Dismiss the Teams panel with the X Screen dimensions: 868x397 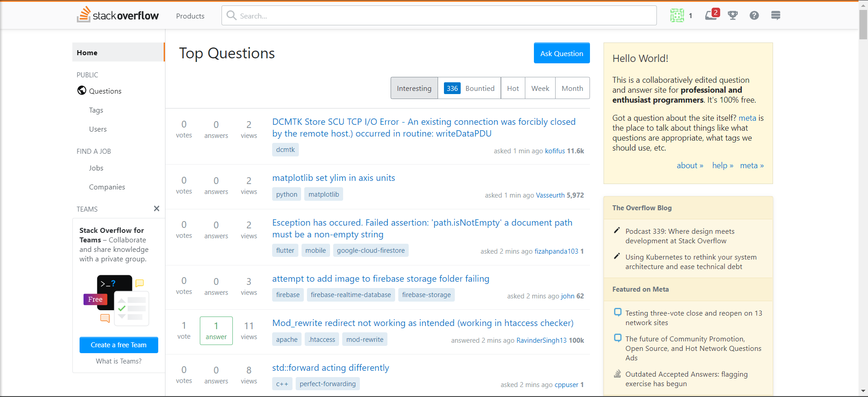tap(156, 208)
